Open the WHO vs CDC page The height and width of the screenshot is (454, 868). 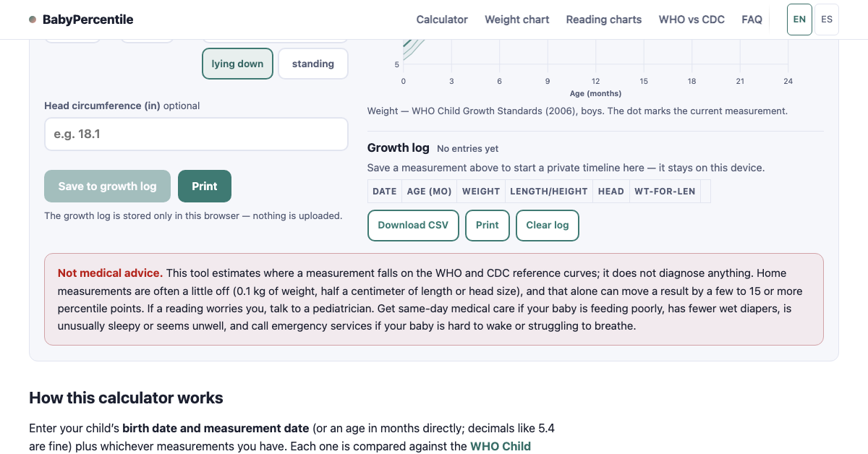[x=692, y=20]
